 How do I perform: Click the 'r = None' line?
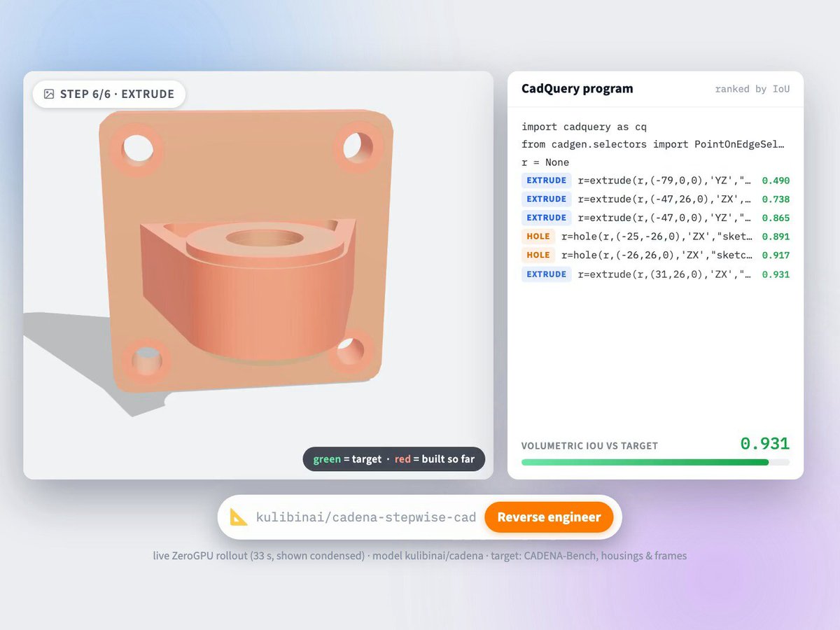545,162
